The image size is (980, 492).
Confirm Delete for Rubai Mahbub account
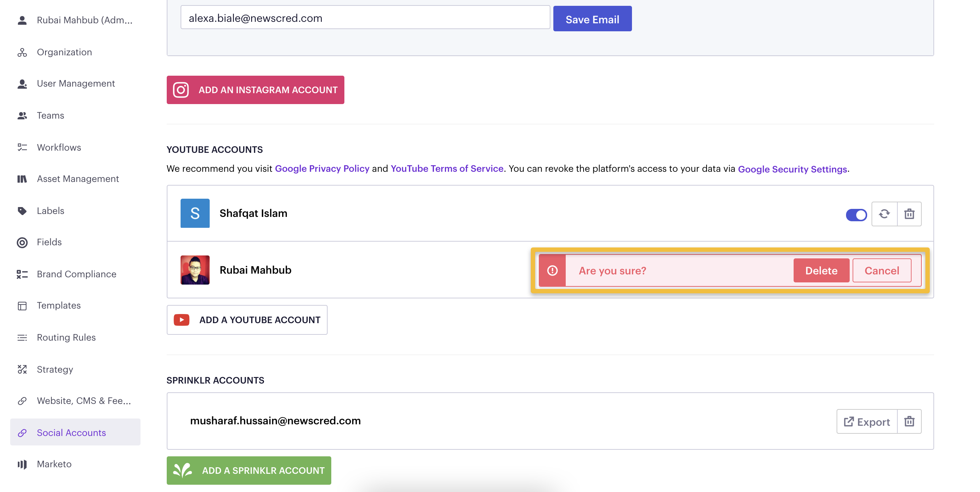(x=821, y=271)
